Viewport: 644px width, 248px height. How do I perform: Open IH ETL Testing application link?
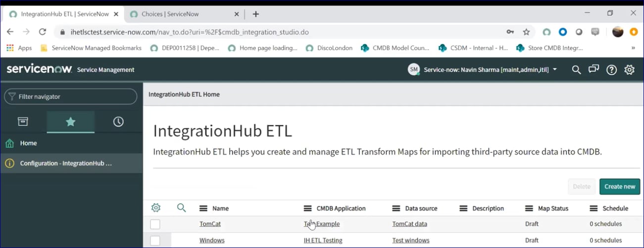(x=323, y=240)
